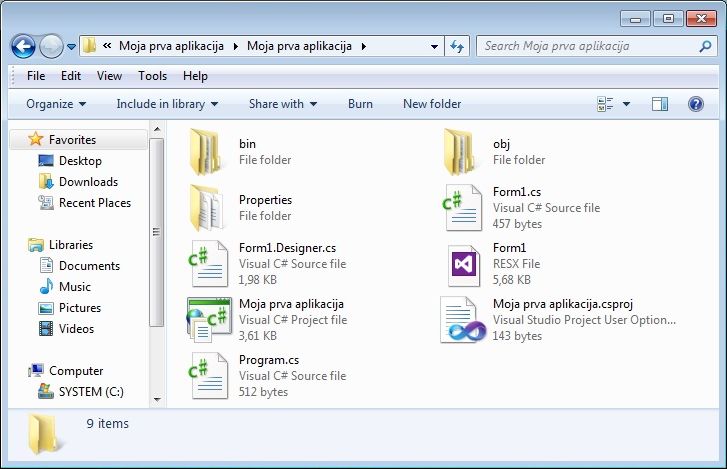This screenshot has height=469, width=727.
Task: Click the Downloads folder icon in Favorites
Action: click(x=46, y=182)
